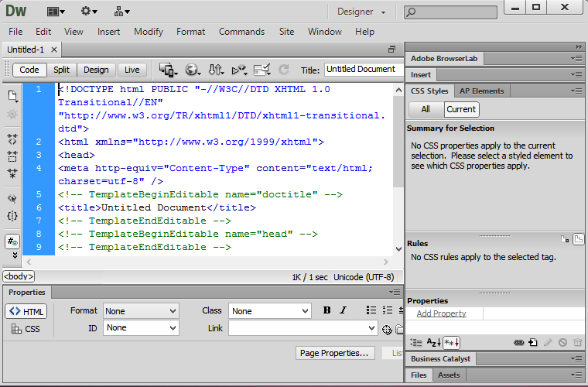Open the CSS Styles panel options menu
The height and width of the screenshot is (387, 588).
(x=576, y=91)
